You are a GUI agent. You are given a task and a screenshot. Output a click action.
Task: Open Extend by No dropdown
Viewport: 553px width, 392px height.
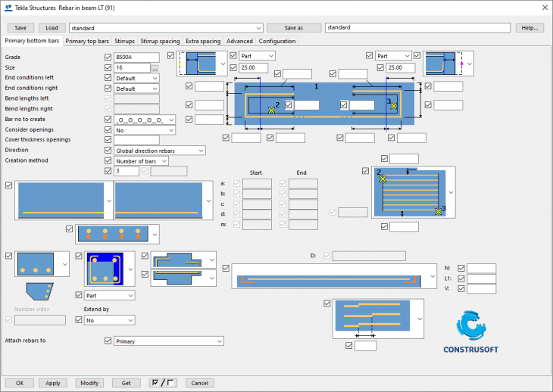pyautogui.click(x=109, y=321)
